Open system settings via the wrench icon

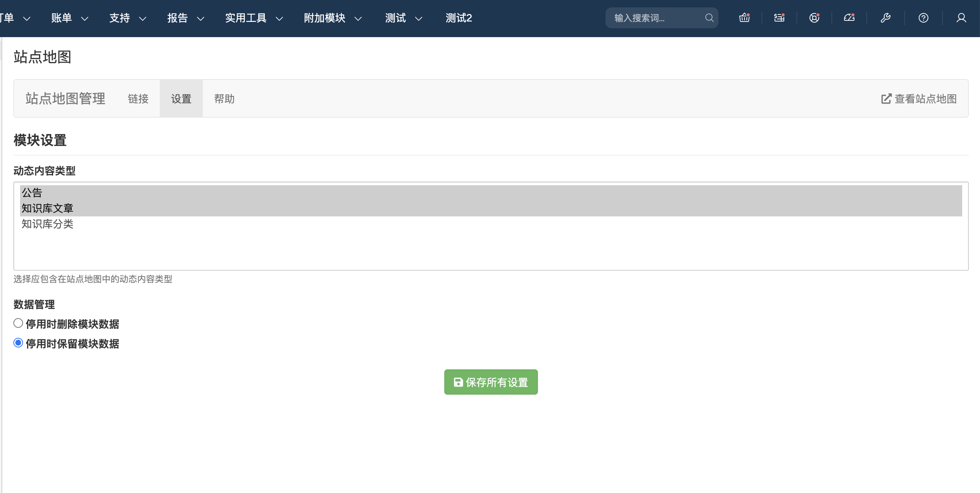[886, 17]
